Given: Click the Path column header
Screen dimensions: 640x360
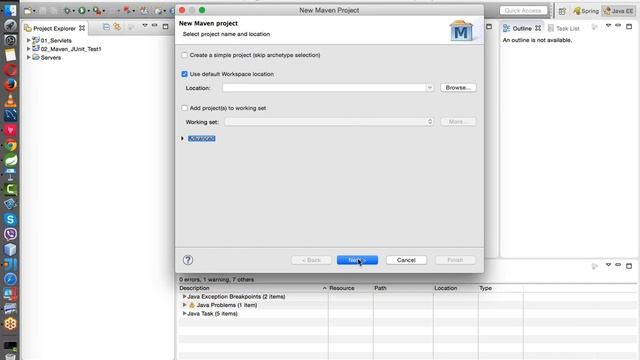Looking at the screenshot, I should (x=403, y=288).
